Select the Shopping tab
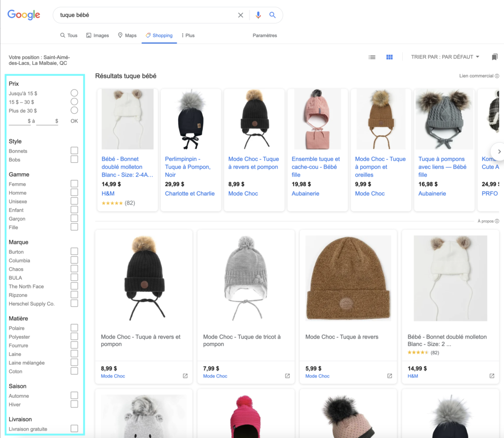The width and height of the screenshot is (504, 438). (159, 35)
